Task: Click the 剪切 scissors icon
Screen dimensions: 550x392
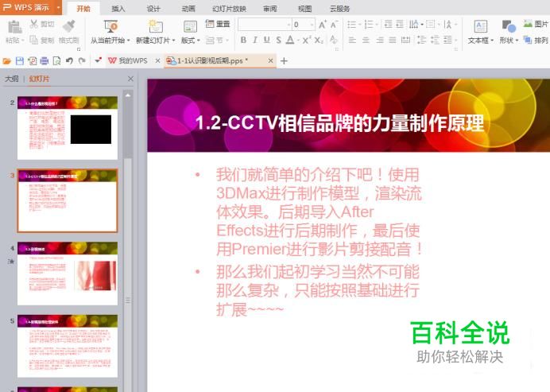Action: click(33, 24)
